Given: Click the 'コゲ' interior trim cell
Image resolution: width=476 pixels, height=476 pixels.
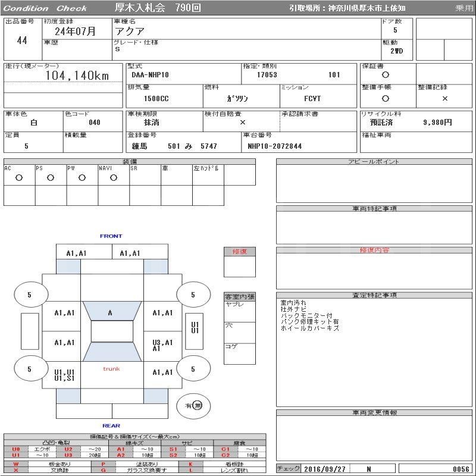Looking at the screenshot, I should click(240, 353).
